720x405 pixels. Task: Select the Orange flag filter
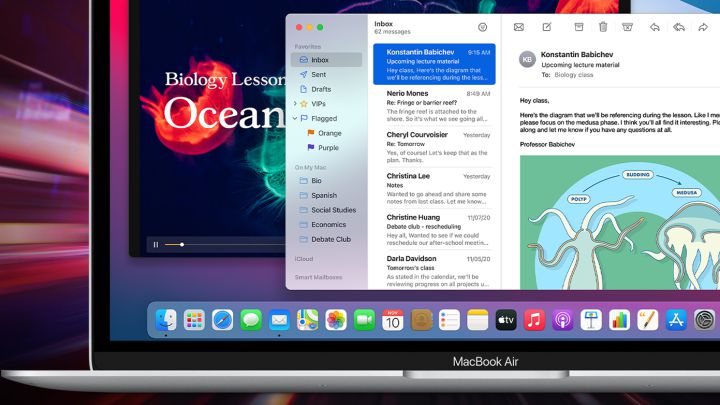[329, 133]
